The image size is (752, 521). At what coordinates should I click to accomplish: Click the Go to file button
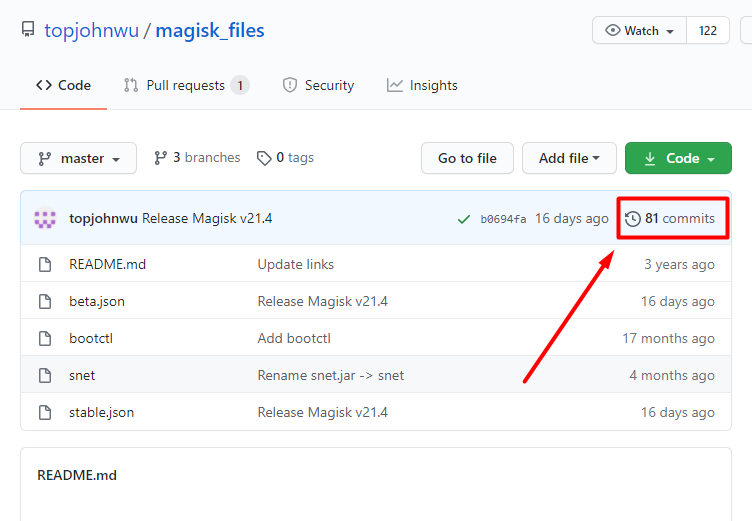click(467, 158)
